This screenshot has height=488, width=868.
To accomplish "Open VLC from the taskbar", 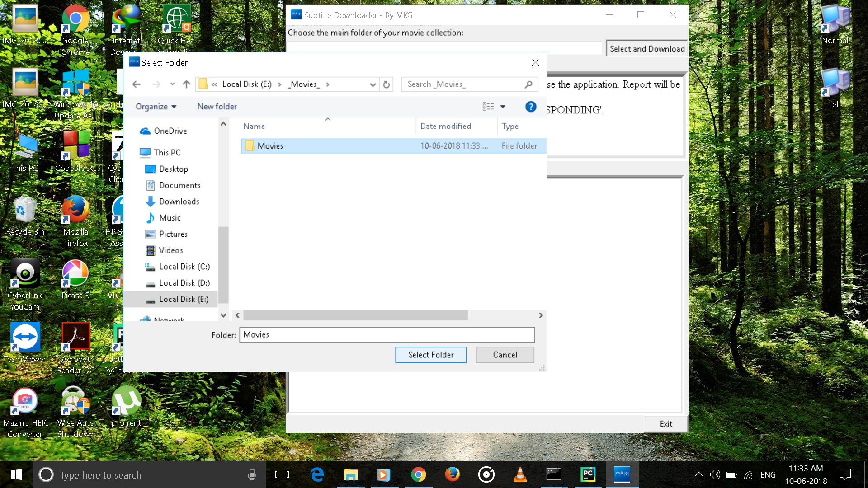I will click(520, 474).
